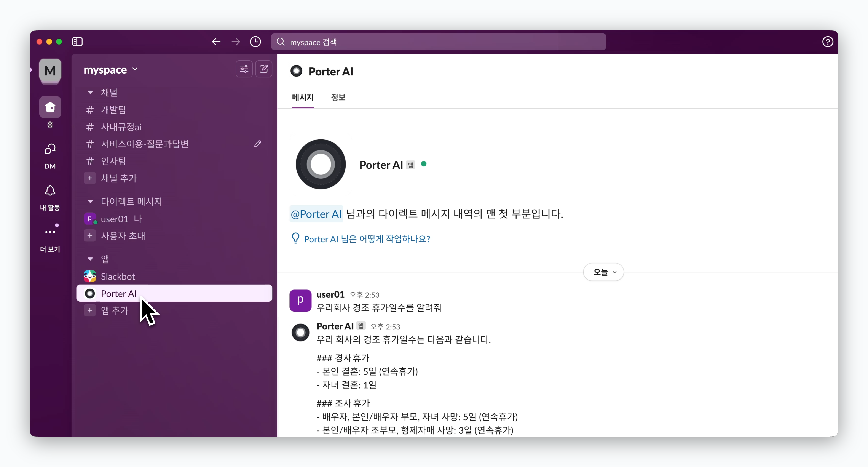The image size is (868, 467).
Task: Click the plus icon beside 채널 추가
Action: point(90,178)
